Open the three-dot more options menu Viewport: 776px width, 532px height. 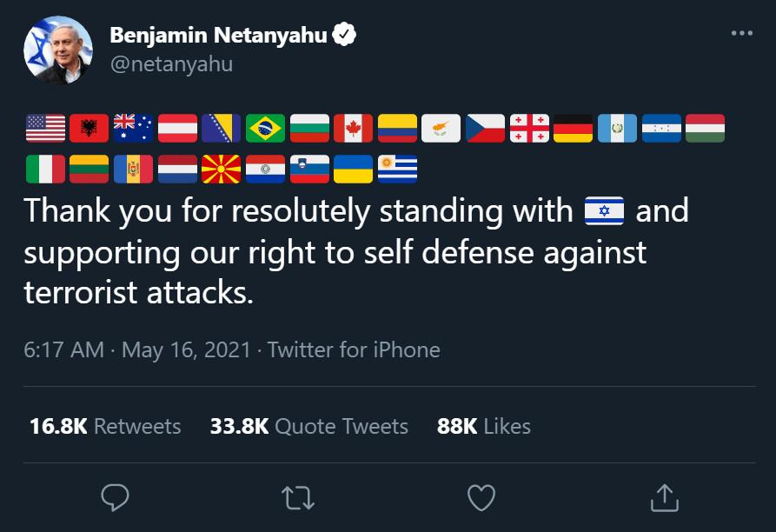[x=741, y=34]
